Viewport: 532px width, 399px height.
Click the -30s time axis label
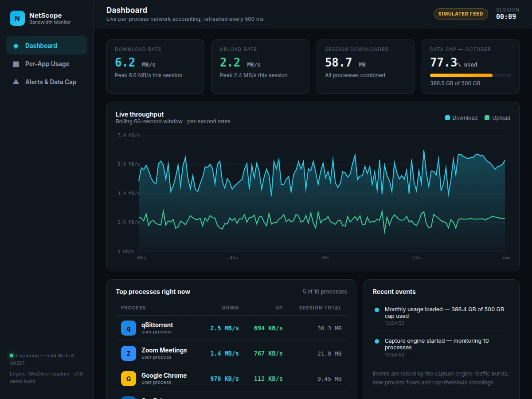[324, 258]
